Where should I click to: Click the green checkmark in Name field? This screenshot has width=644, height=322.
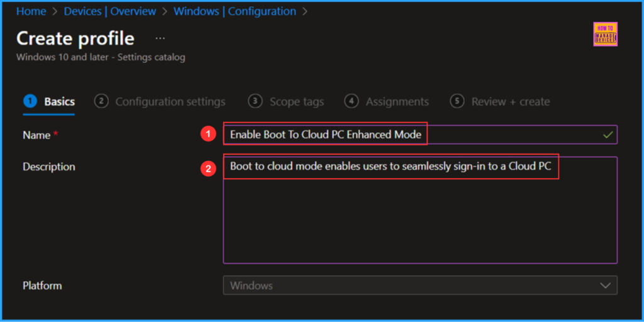click(x=607, y=135)
